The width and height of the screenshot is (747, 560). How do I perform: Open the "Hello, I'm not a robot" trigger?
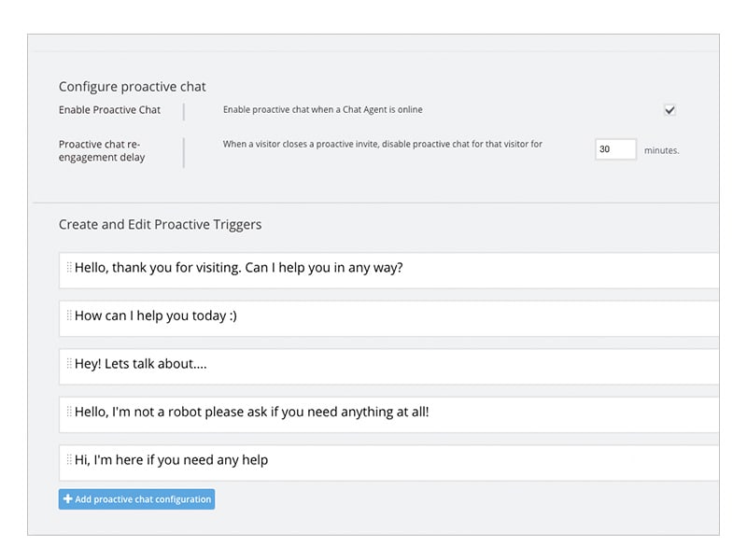(252, 412)
